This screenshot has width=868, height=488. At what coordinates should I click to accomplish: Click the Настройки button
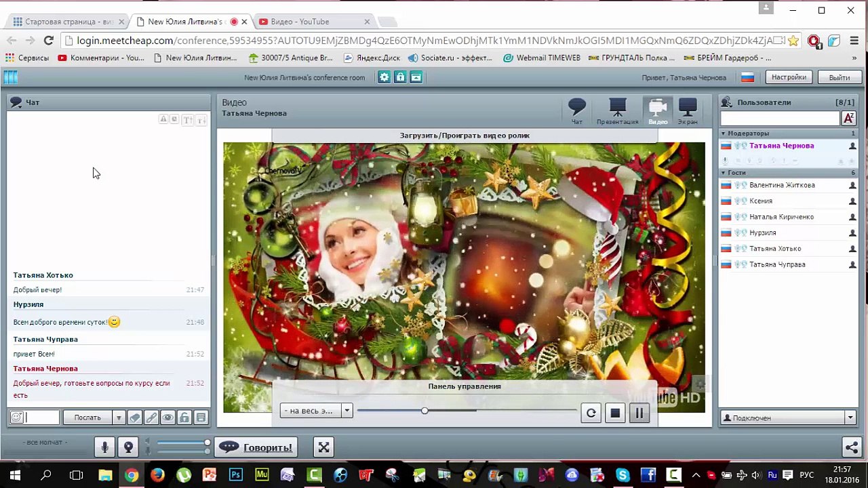[789, 77]
